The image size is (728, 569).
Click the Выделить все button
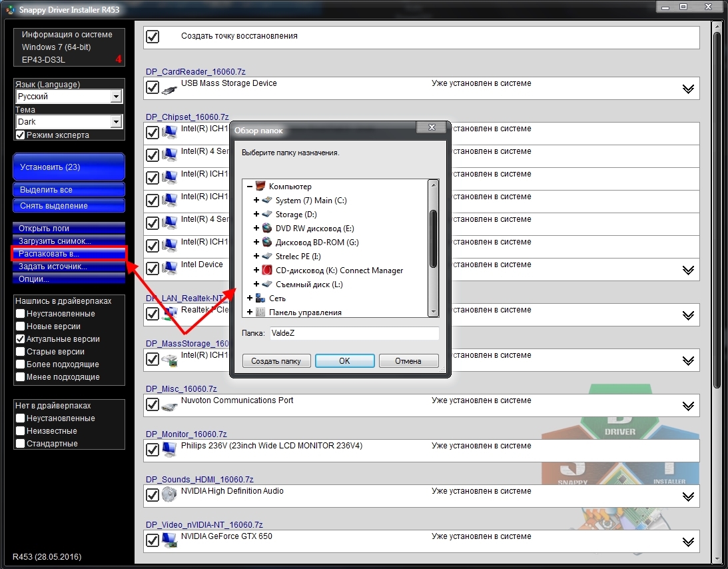(x=69, y=189)
